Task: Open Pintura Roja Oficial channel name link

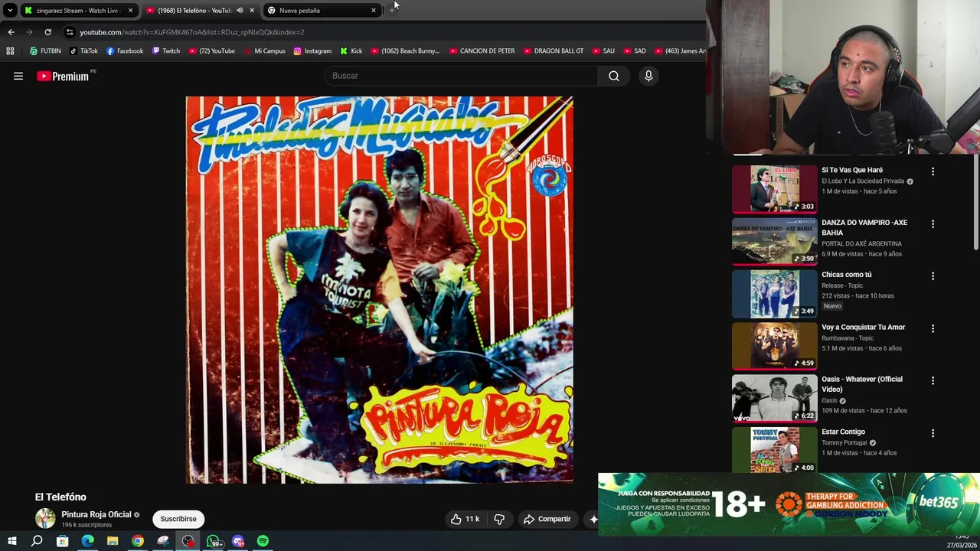Action: pyautogui.click(x=96, y=514)
